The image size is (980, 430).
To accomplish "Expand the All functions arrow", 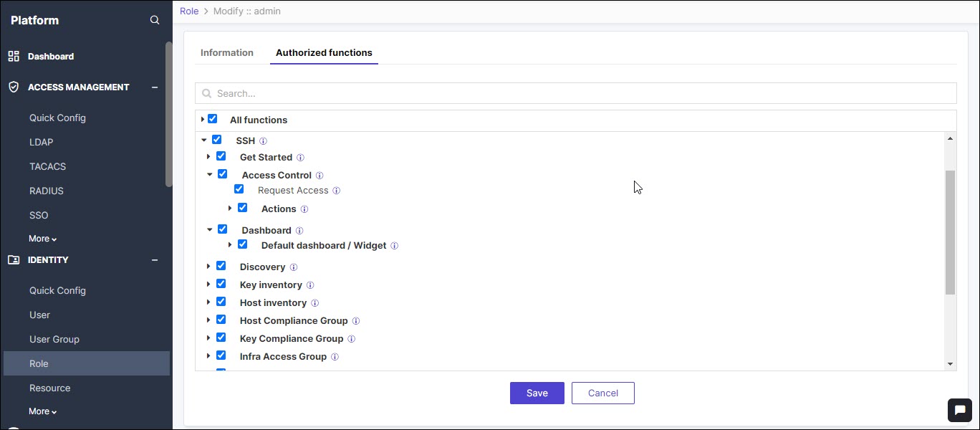I will (x=203, y=119).
